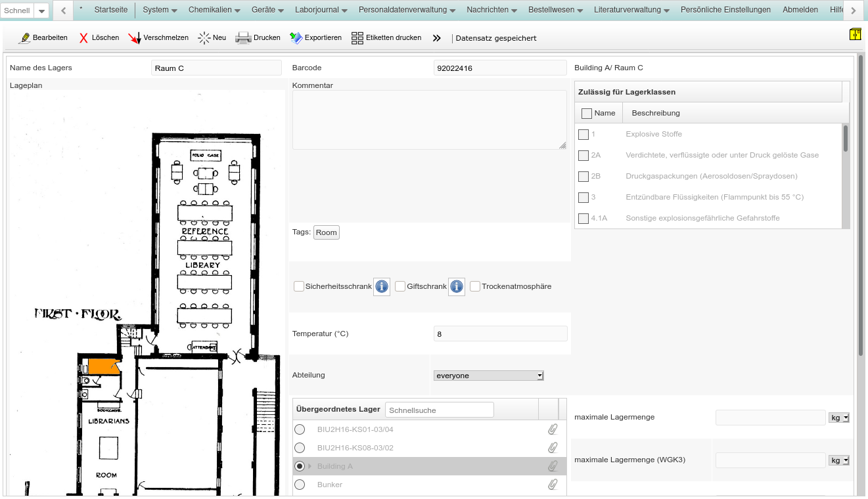
Task: Select the Bunker radio button
Action: [x=300, y=485]
